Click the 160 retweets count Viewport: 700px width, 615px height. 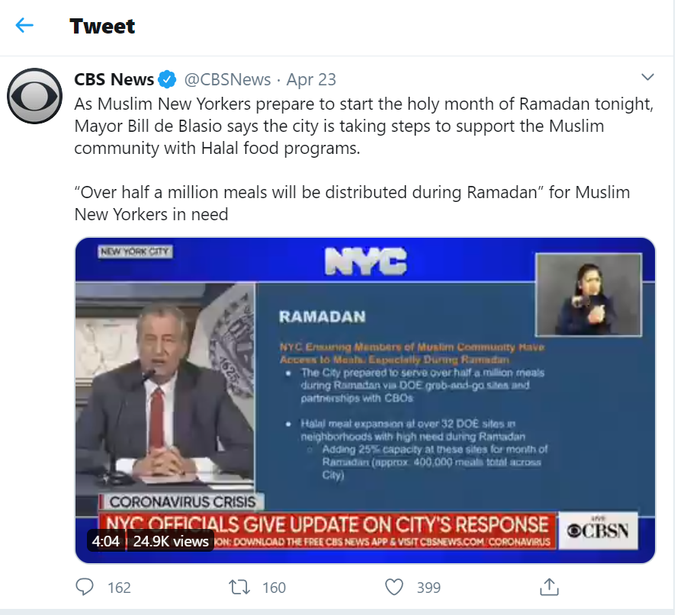[274, 588]
